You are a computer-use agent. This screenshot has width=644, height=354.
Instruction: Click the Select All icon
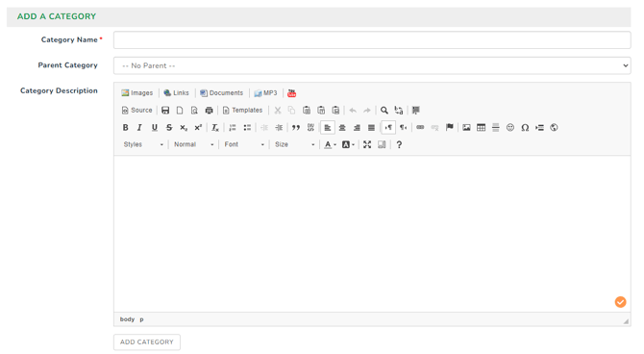tap(416, 111)
